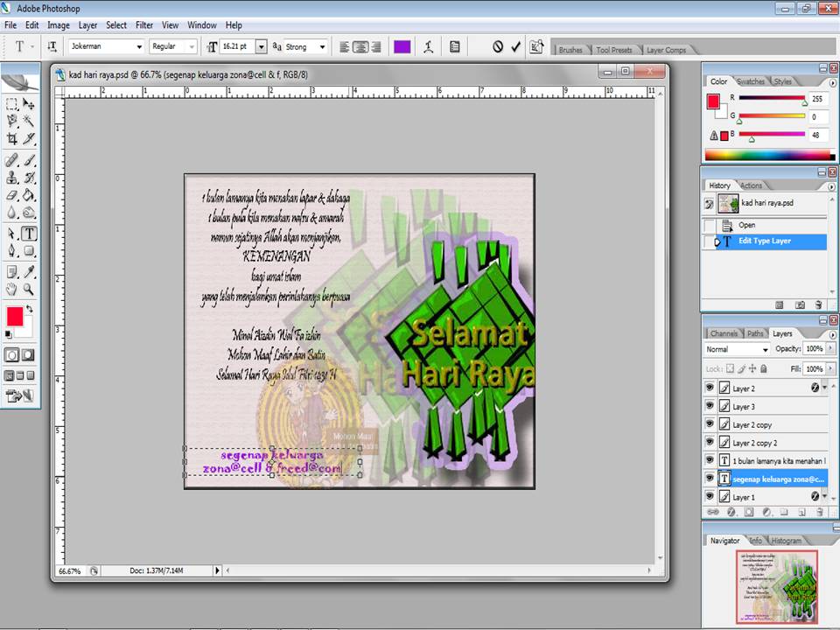
Task: Select the Rectangular Marquee tool
Action: click(11, 104)
